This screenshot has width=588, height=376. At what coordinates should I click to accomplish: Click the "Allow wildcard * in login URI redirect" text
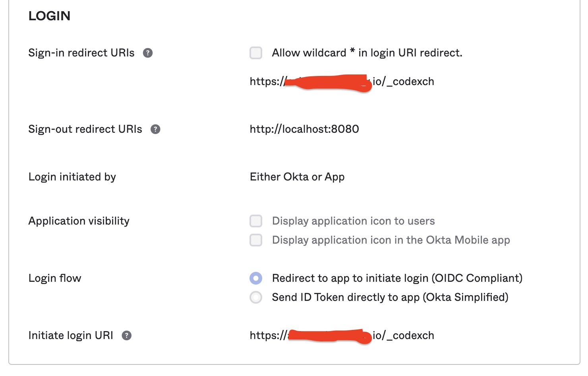(367, 52)
